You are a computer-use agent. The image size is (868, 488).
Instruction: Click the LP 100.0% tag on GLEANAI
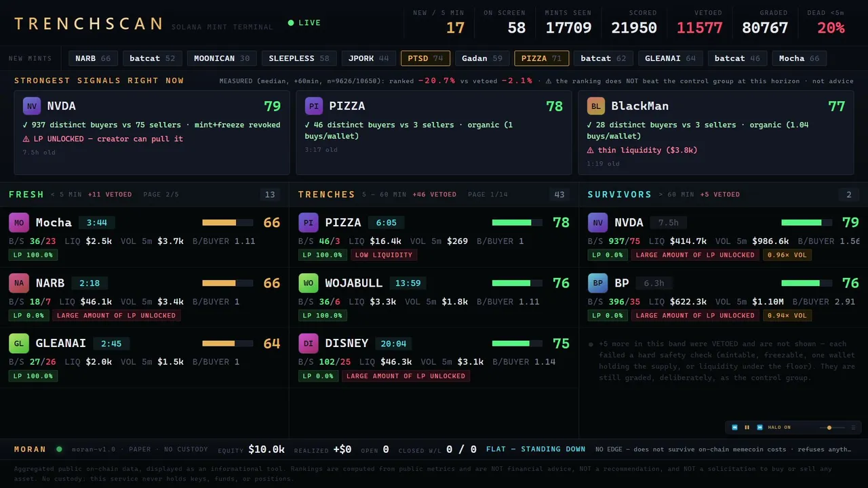33,375
